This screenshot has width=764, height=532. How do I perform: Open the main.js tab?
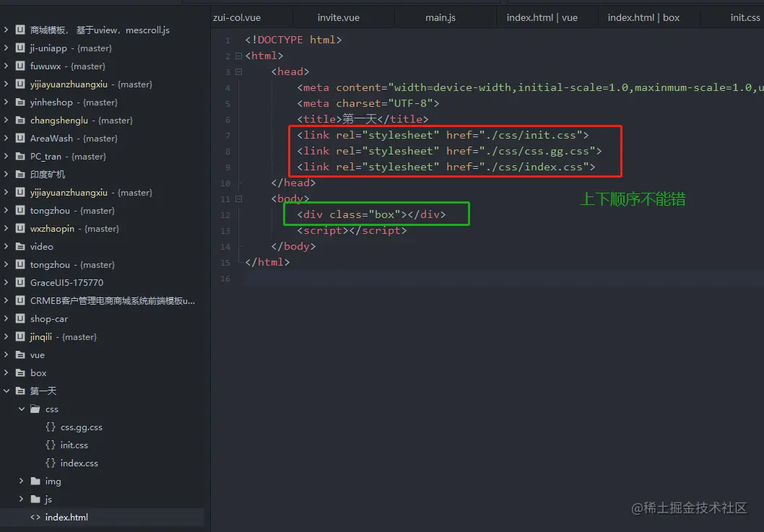440,18
